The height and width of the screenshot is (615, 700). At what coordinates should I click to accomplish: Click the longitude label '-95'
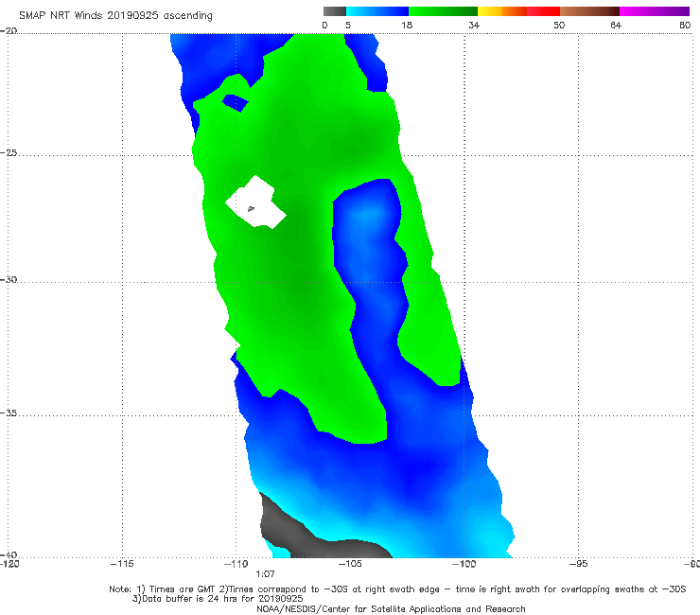pos(578,564)
